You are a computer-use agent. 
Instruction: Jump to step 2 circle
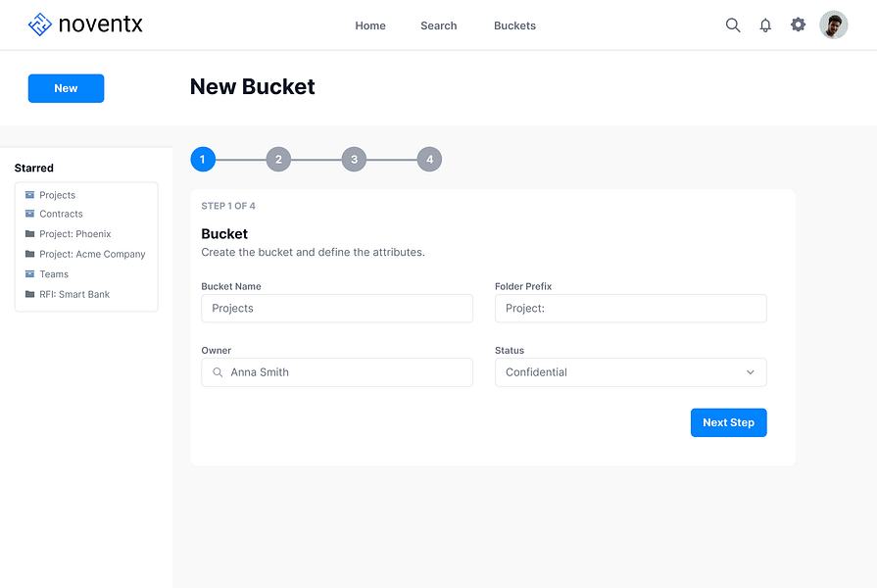278,160
